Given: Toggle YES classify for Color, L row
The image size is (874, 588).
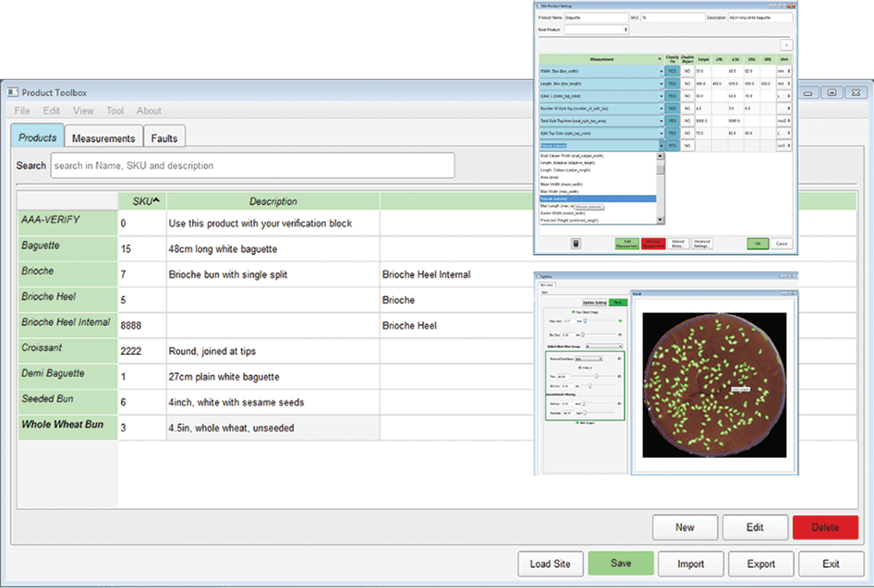Looking at the screenshot, I should 672,96.
